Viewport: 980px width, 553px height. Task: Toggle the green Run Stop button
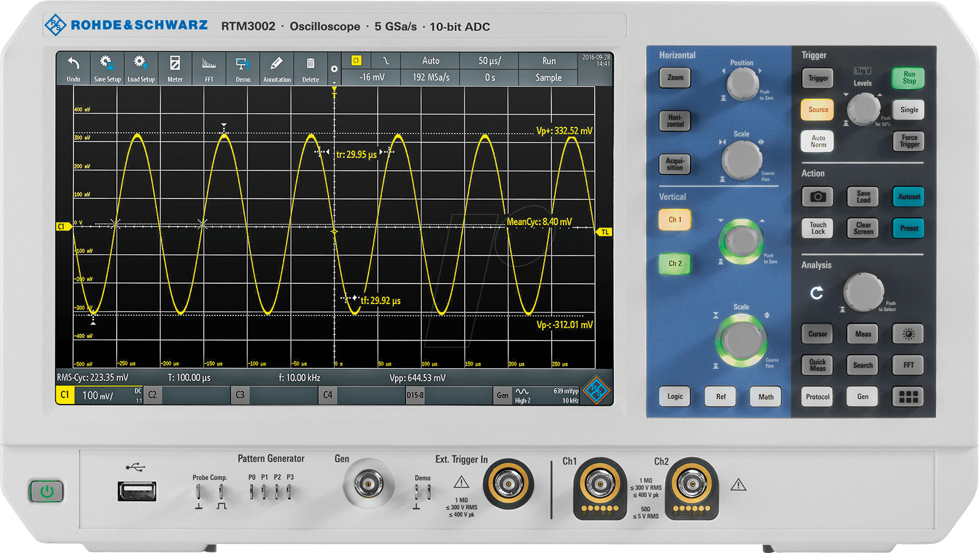pos(909,78)
